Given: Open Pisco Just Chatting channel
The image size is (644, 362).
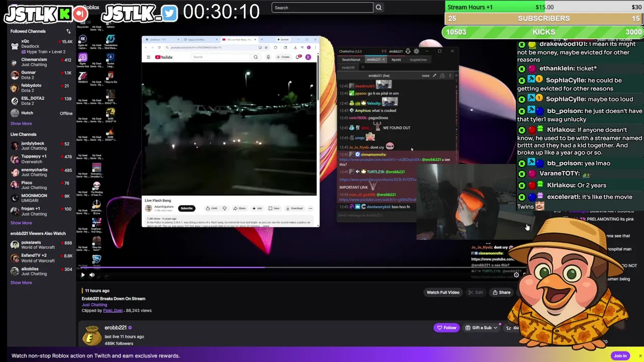Looking at the screenshot, I should tap(41, 185).
